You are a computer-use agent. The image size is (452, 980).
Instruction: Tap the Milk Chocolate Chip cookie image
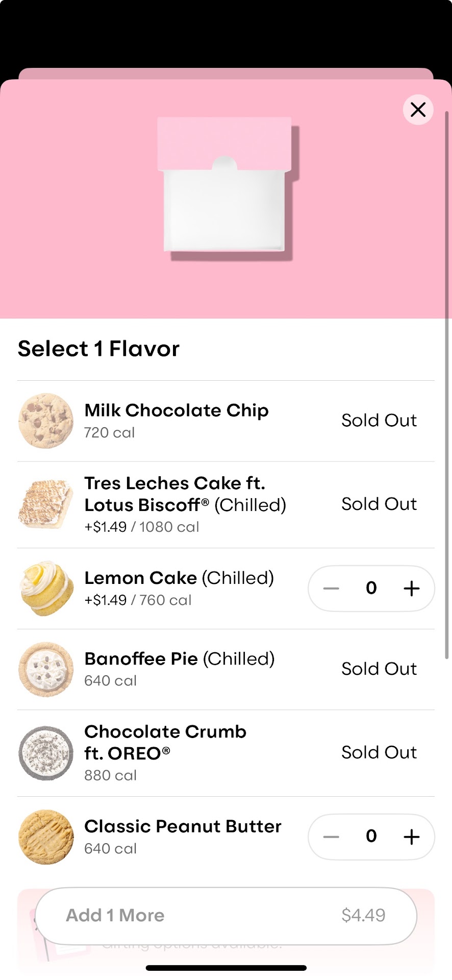[x=46, y=421]
